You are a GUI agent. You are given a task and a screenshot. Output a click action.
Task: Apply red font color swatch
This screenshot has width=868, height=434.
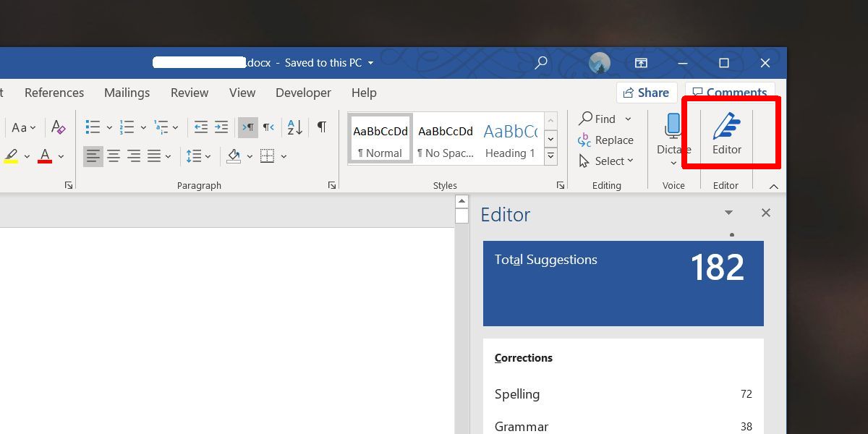click(45, 156)
